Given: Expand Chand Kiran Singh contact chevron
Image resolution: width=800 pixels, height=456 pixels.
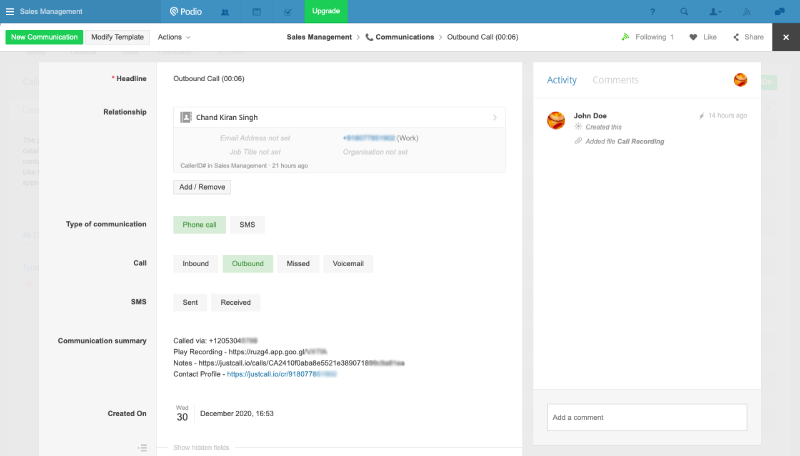Looking at the screenshot, I should point(495,117).
